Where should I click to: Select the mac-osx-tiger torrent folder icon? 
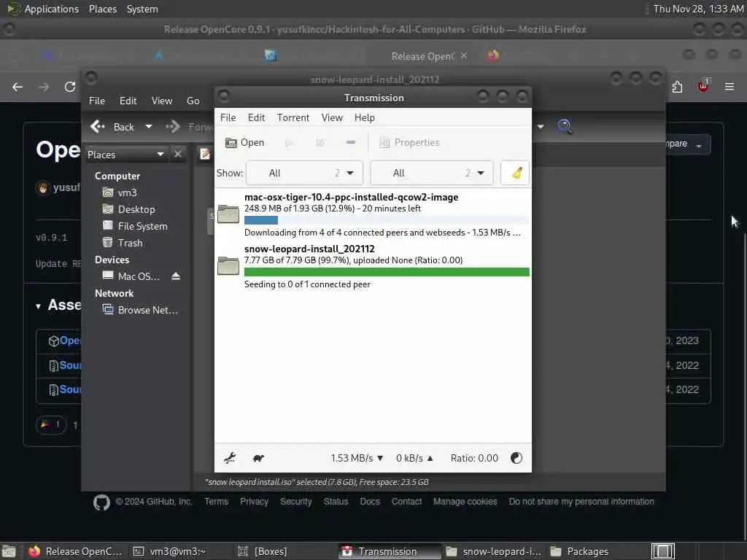[228, 214]
